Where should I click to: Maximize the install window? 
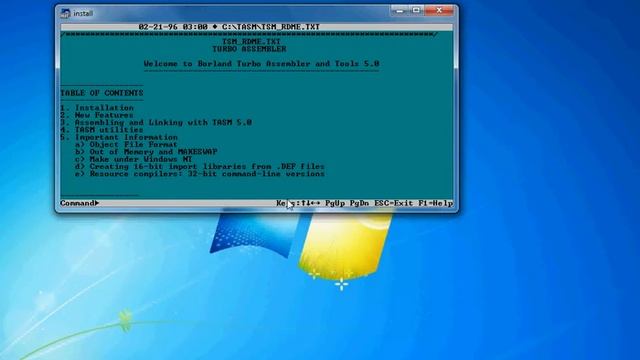(416, 11)
